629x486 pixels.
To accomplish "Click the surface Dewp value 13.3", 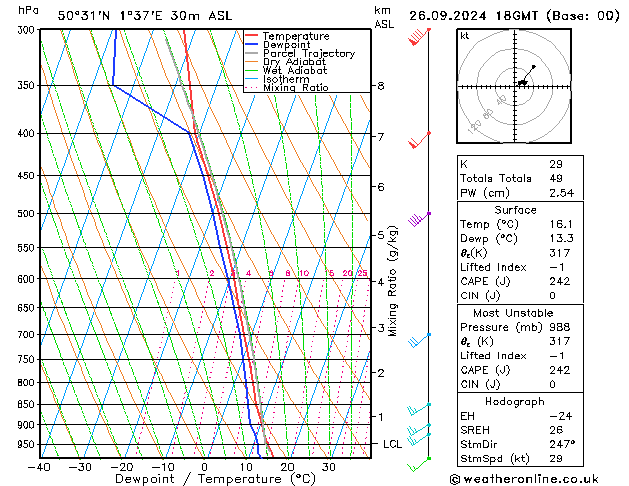I will click(x=562, y=238).
